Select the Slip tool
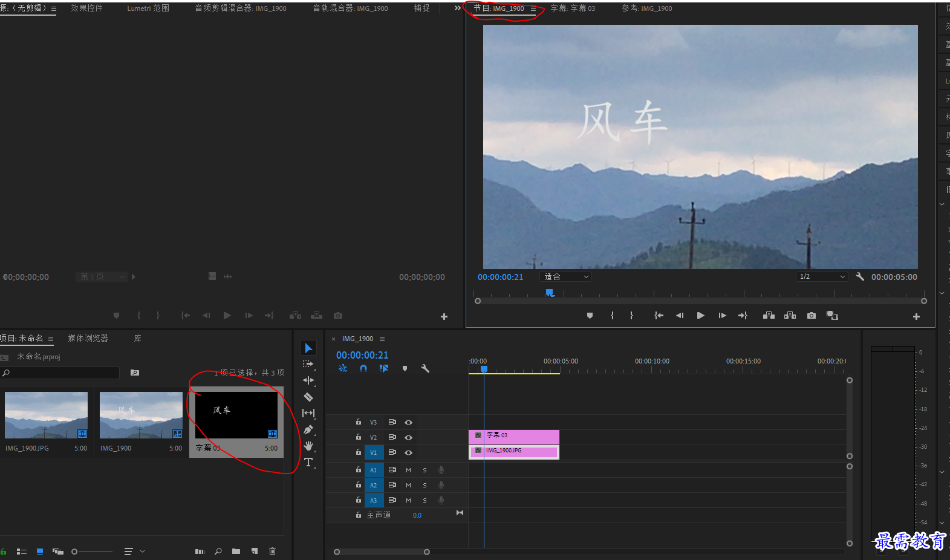The height and width of the screenshot is (560, 950). [308, 413]
